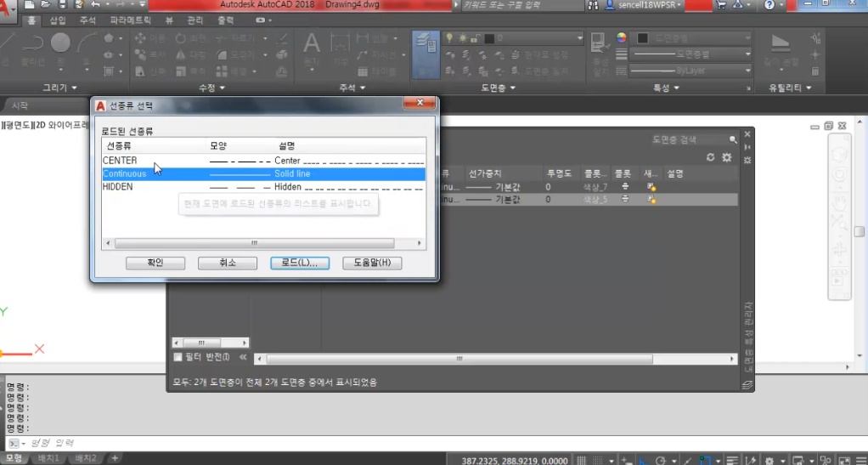
Task: Click the refresh icon in layer manager
Action: (x=711, y=157)
